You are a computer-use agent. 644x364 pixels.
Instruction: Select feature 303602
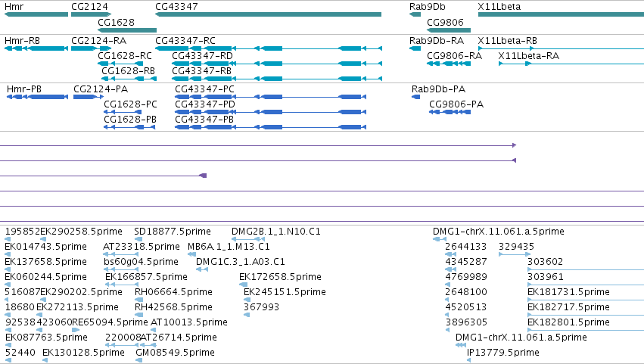pyautogui.click(x=586, y=269)
